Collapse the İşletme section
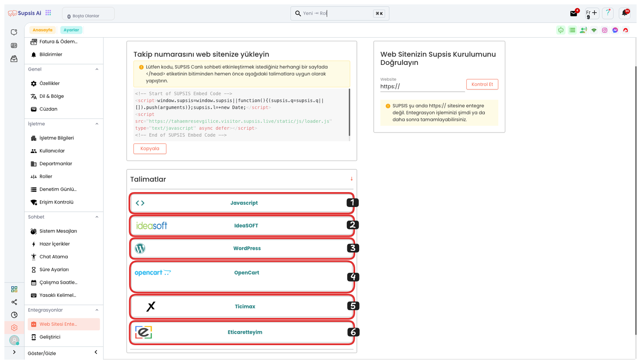The height and width of the screenshot is (364, 641). click(x=97, y=124)
